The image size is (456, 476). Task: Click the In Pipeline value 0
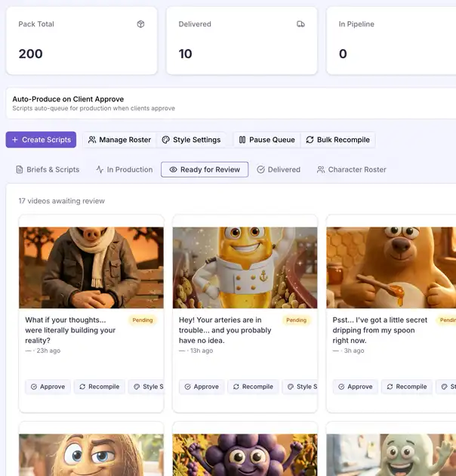pyautogui.click(x=343, y=54)
